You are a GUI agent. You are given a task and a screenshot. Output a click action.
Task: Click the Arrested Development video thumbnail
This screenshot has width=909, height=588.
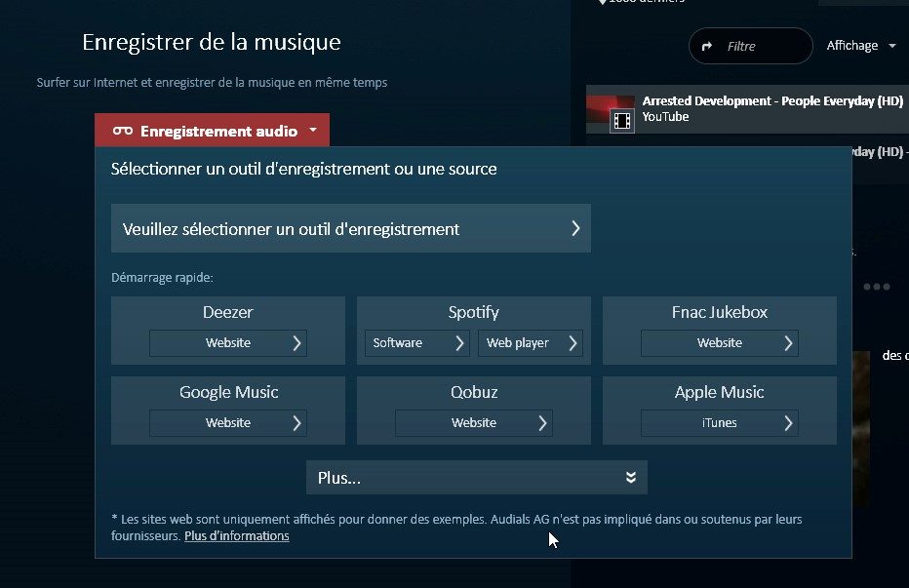tap(610, 103)
